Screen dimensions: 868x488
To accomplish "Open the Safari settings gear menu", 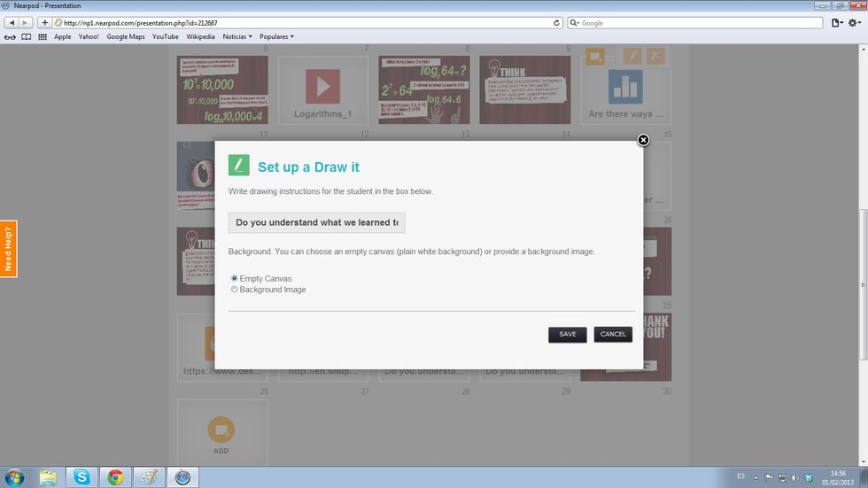I will [856, 23].
